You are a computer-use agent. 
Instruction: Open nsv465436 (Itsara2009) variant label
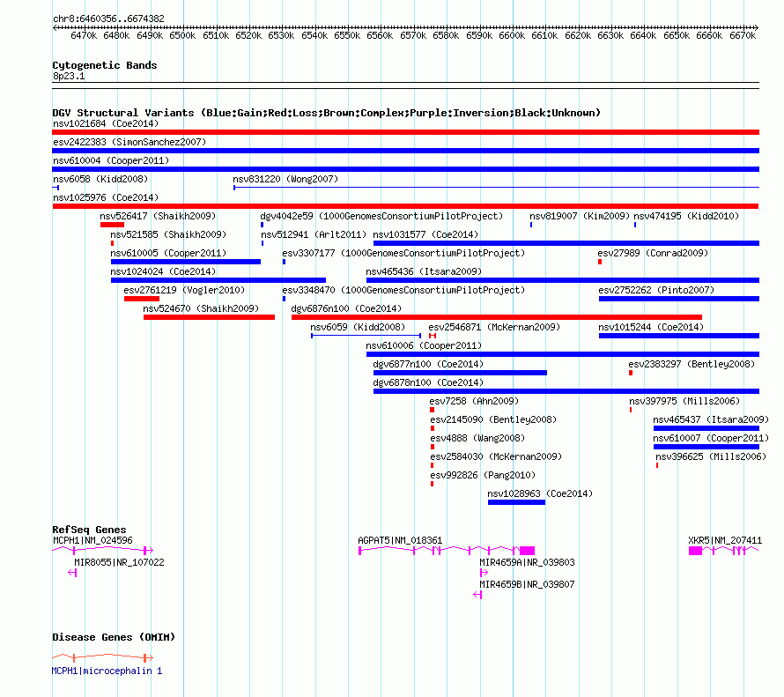[x=424, y=271]
